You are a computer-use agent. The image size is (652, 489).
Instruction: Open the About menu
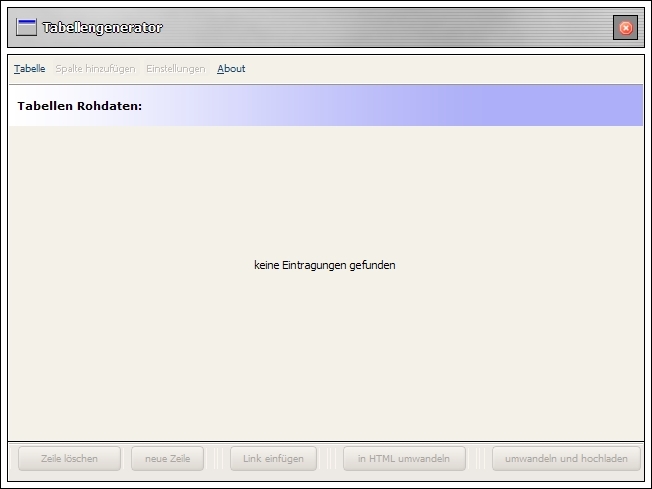(231, 69)
